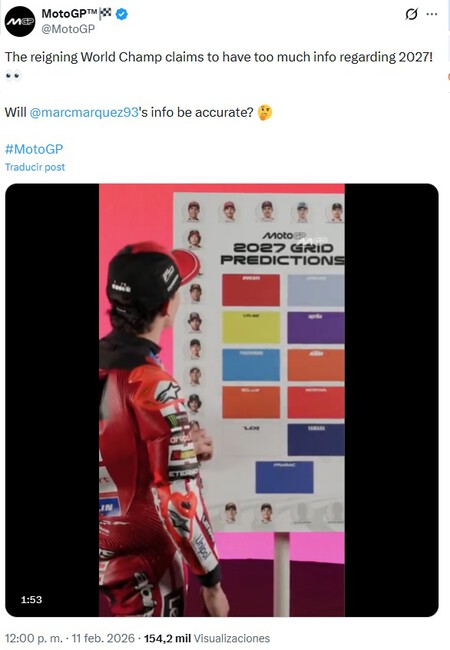Image resolution: width=450 pixels, height=650 pixels.
Task: Click the blue verified badge
Action: 121,14
